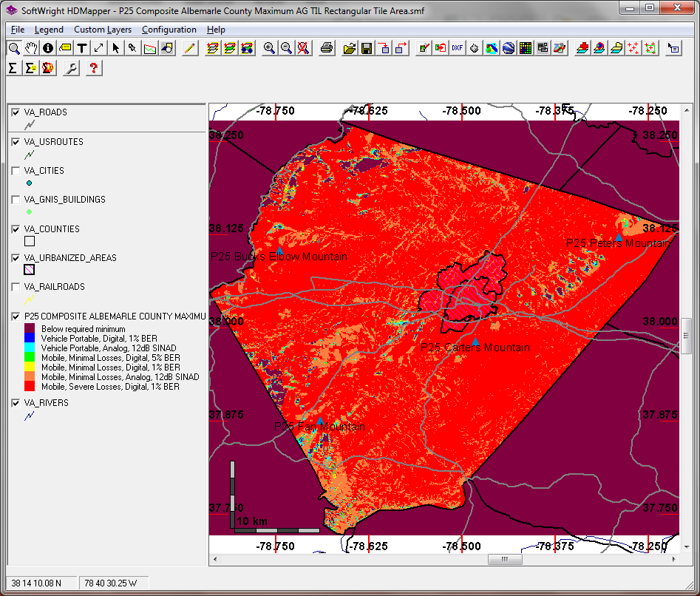The height and width of the screenshot is (596, 700).
Task: Click the zoom in magnifier icon
Action: pyautogui.click(x=269, y=48)
